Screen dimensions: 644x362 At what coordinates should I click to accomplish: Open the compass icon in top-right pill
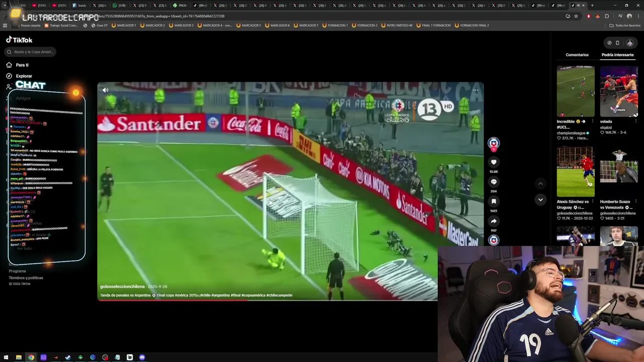click(x=609, y=43)
